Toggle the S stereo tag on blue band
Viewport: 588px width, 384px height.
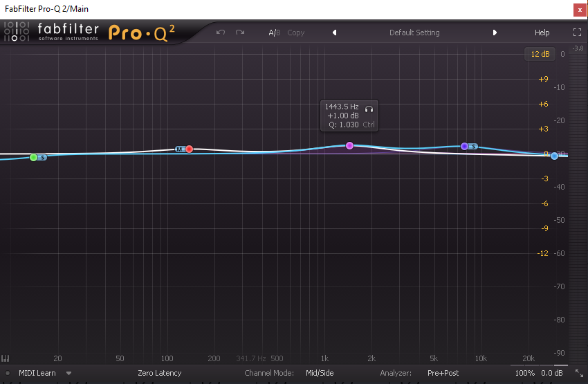coord(474,146)
